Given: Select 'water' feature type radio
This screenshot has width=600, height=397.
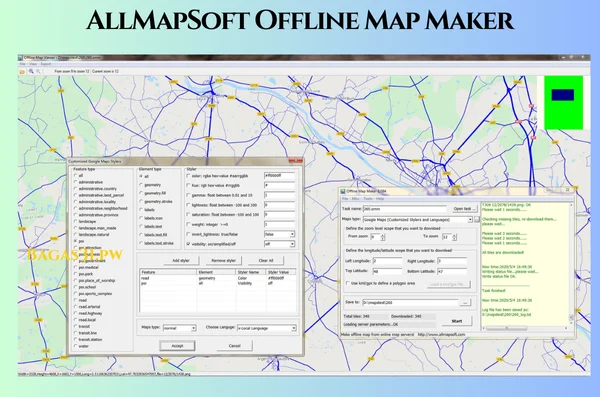Looking at the screenshot, I should (75, 346).
